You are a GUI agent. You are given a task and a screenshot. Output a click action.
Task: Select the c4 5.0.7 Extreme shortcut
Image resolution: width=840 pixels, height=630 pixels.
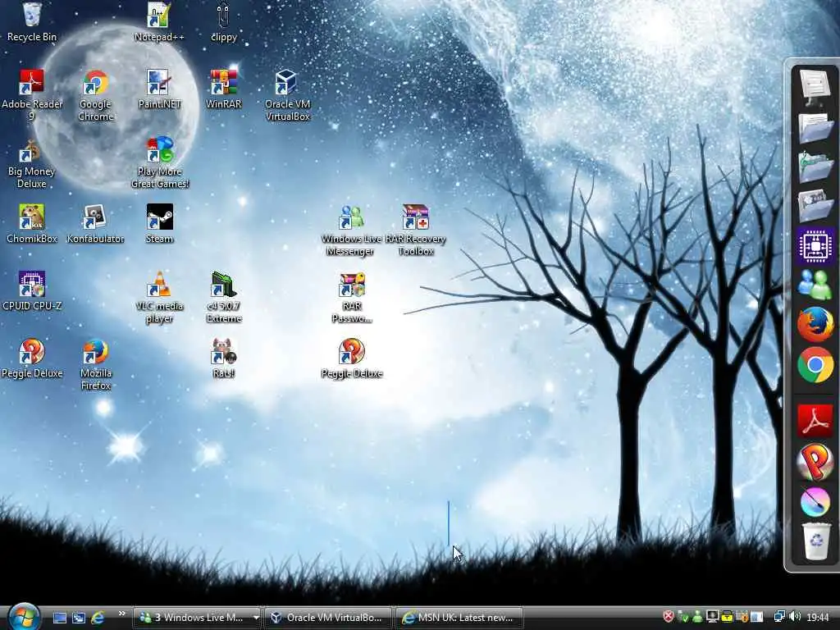(x=223, y=297)
